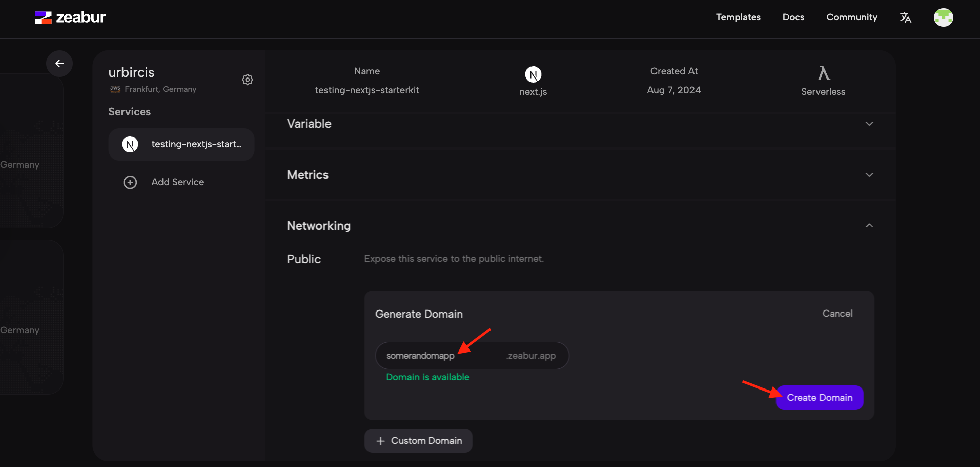Click the Metrics section title
This screenshot has width=980, height=467.
(x=307, y=175)
